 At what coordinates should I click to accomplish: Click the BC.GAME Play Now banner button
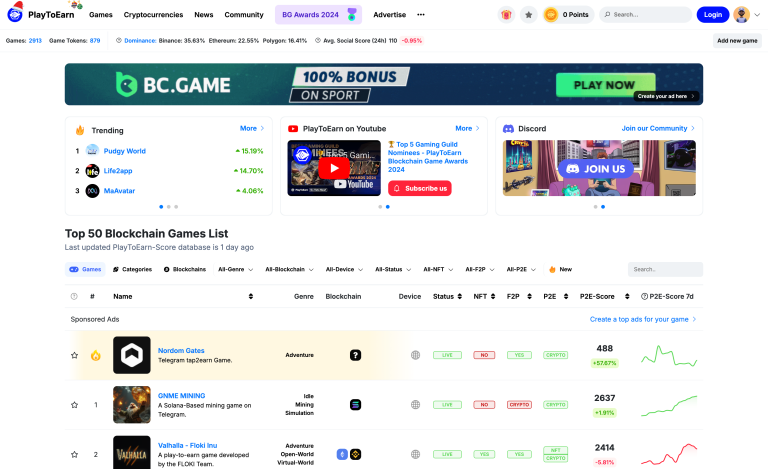(x=605, y=85)
